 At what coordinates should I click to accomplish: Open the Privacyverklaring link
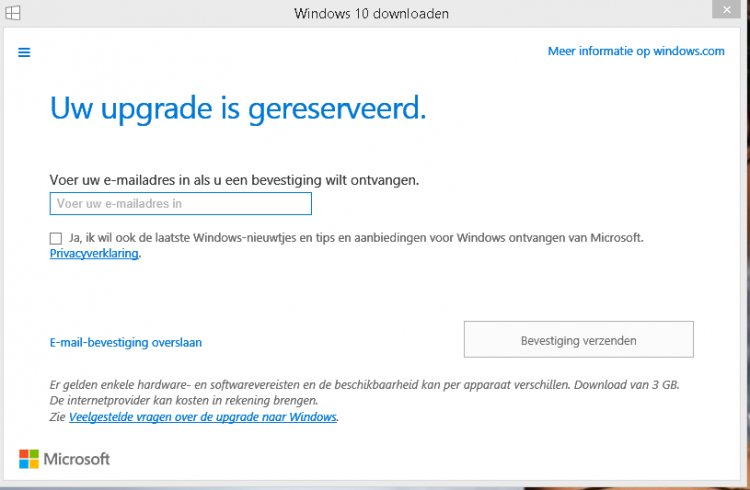click(x=94, y=253)
